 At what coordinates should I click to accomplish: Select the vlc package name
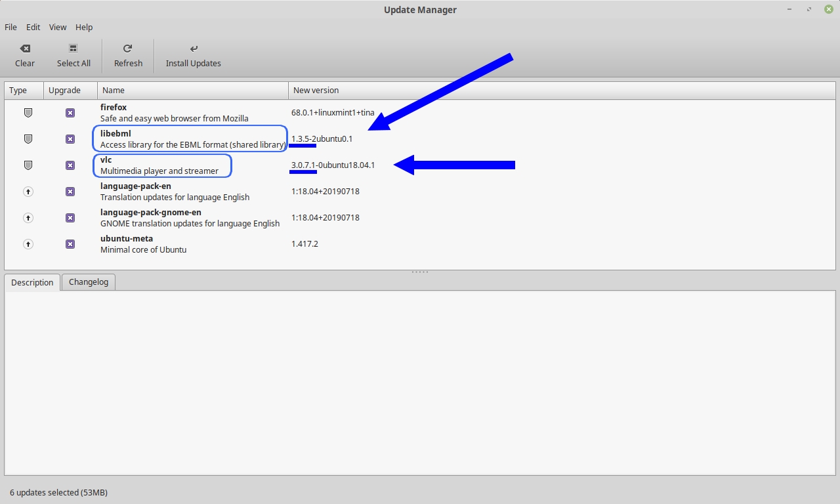click(x=106, y=159)
